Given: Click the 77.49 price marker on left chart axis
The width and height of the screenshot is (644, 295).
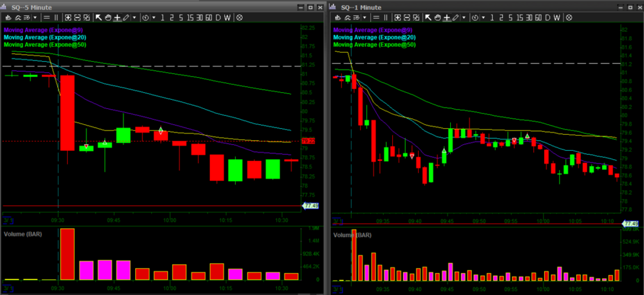Looking at the screenshot, I should pos(309,206).
